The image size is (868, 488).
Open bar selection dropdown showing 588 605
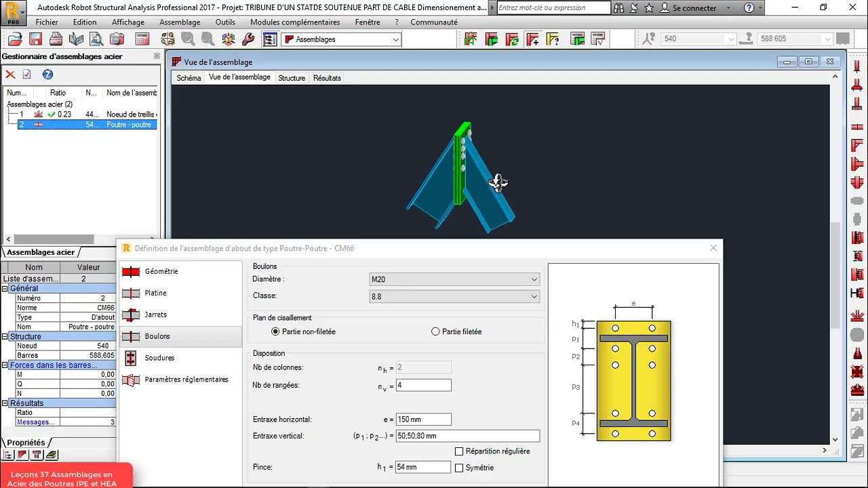click(795, 39)
